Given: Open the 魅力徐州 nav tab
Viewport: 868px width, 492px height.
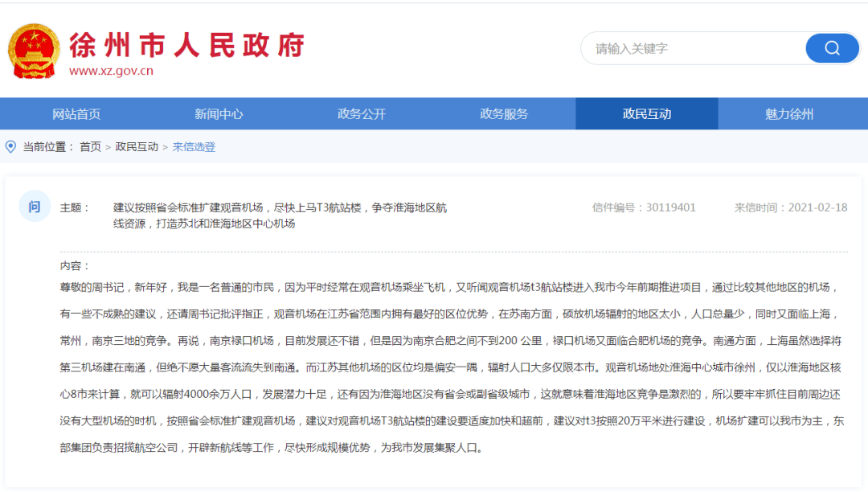Looking at the screenshot, I should pos(789,114).
